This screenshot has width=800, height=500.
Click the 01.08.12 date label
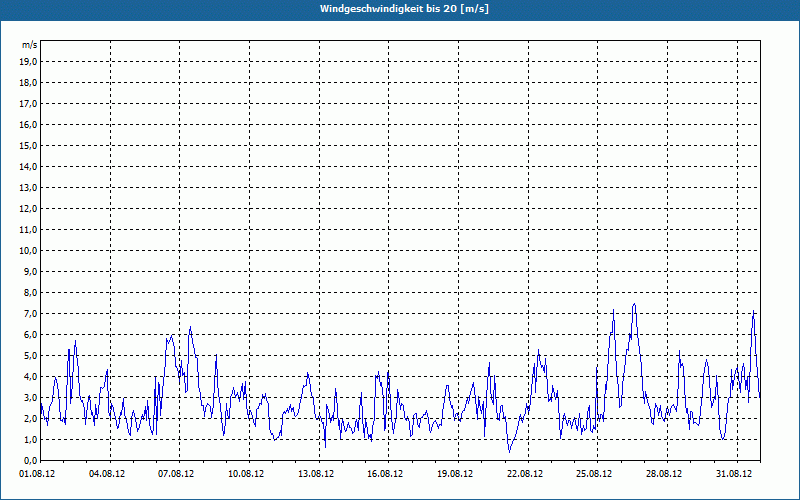pyautogui.click(x=37, y=474)
